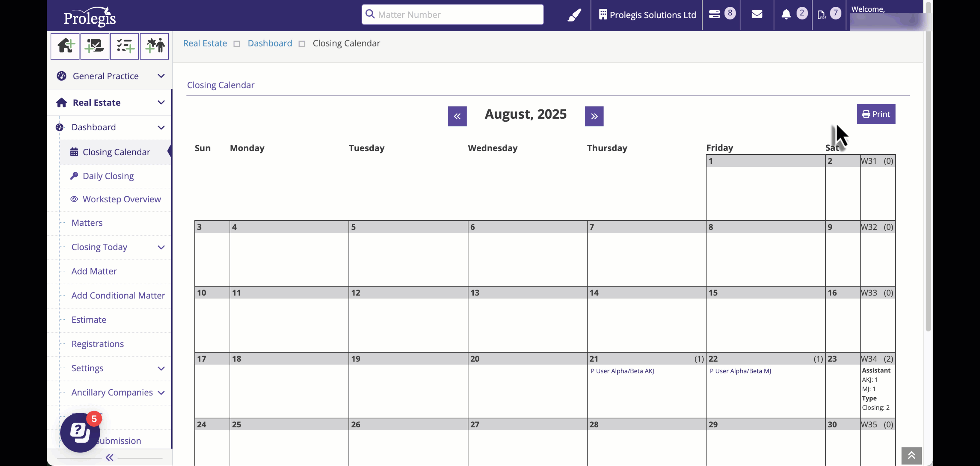Open the envelope messages icon

pyautogui.click(x=757, y=14)
